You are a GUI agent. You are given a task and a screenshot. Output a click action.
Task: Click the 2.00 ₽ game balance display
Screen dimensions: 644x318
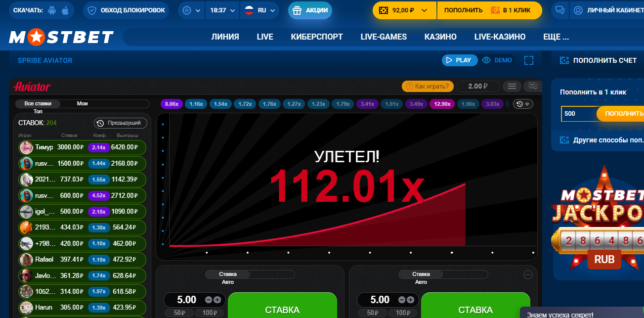[477, 86]
